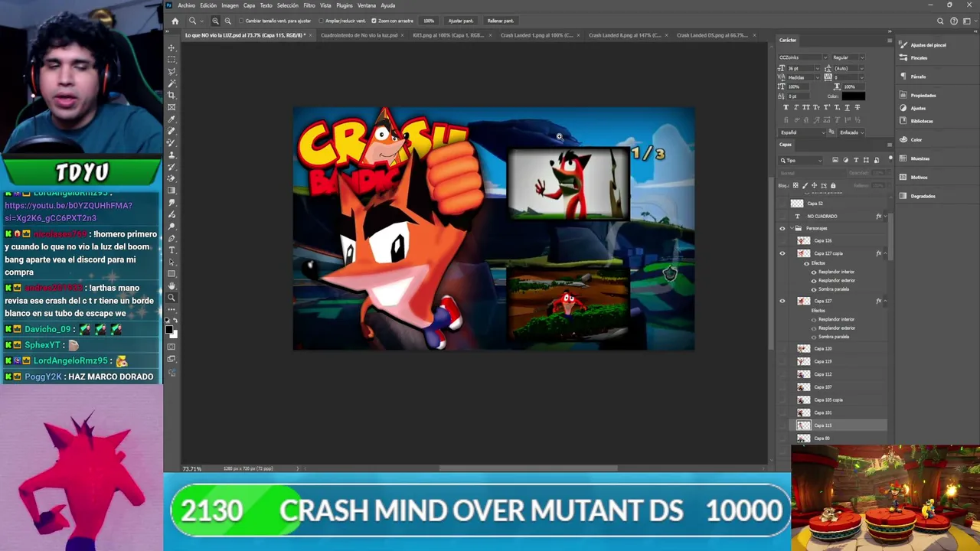Screen dimensions: 980x551
Task: Open the Ajustes del pincel panel
Action: (x=923, y=45)
